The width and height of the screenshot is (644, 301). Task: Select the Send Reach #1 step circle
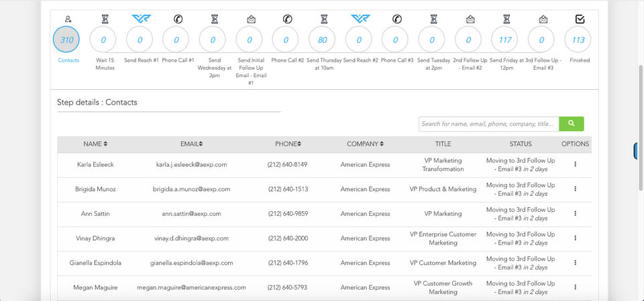140,40
